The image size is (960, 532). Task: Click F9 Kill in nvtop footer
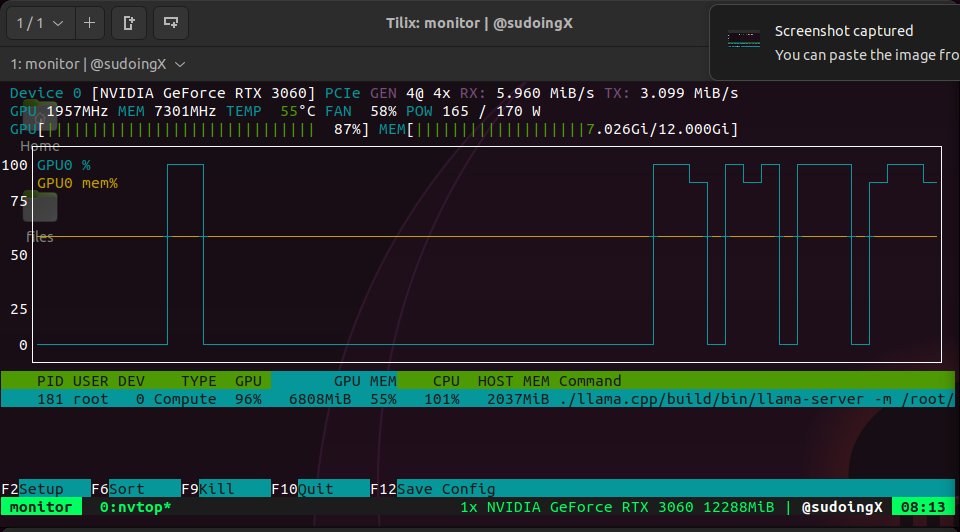[207, 489]
